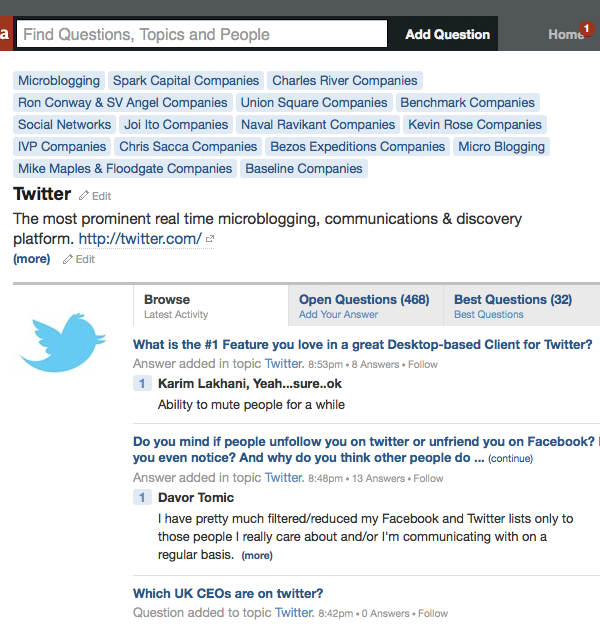The height and width of the screenshot is (629, 600).
Task: Click the Add Question button
Action: pos(447,34)
